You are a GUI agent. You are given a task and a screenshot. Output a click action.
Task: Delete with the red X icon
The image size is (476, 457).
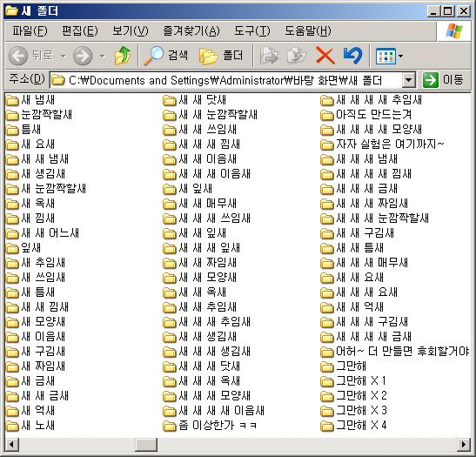tap(325, 56)
